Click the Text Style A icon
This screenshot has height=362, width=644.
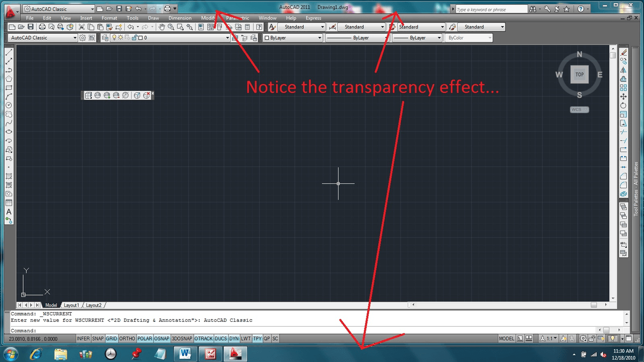272,27
